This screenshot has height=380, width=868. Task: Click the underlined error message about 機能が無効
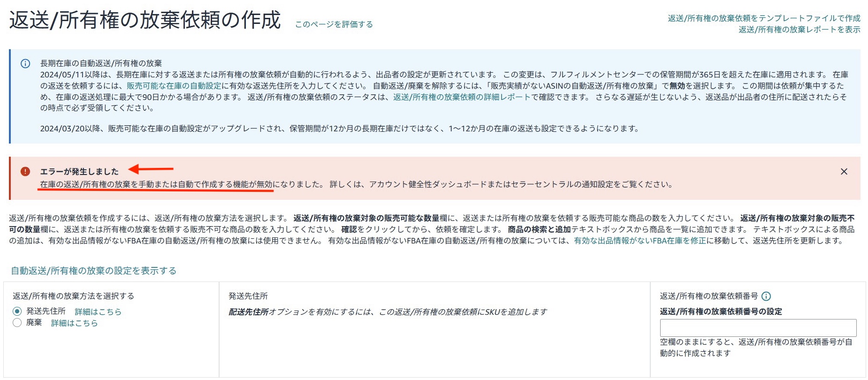pos(156,184)
